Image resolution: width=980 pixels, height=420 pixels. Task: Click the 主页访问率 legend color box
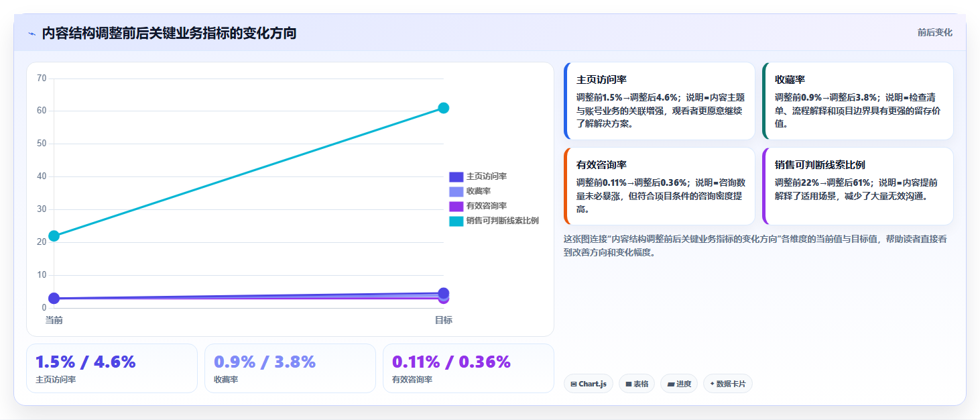pos(456,176)
